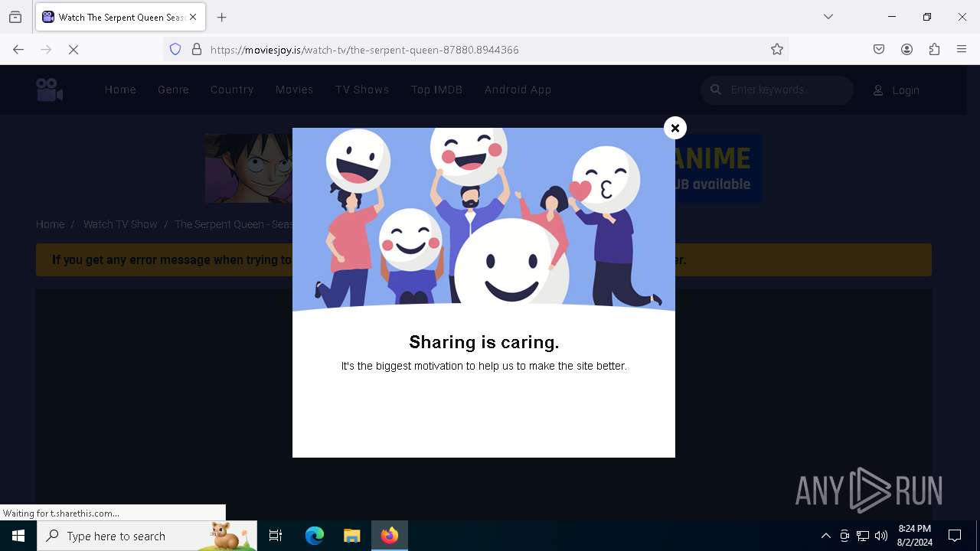Open File Explorer from taskbar
The image size is (980, 551).
pos(351,536)
